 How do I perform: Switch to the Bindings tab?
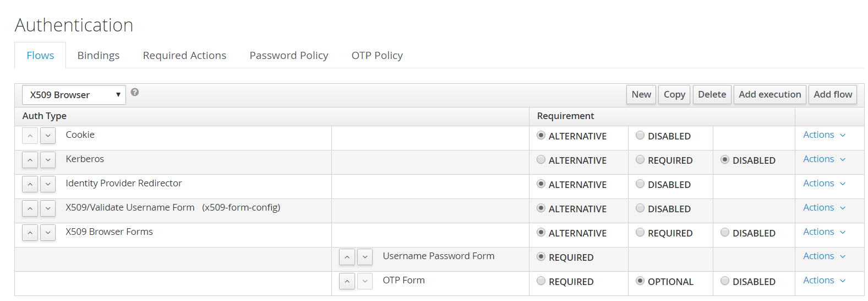99,56
